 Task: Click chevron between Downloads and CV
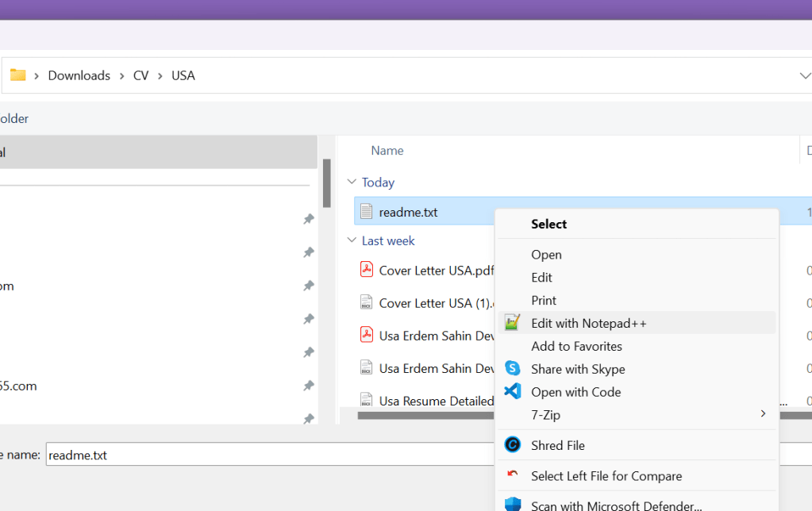121,76
